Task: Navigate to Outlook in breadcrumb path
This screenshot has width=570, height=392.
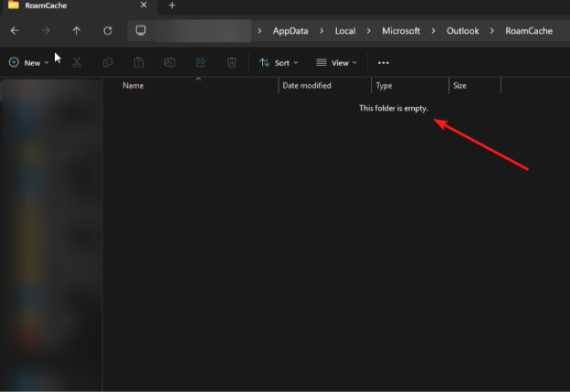Action: (x=462, y=30)
